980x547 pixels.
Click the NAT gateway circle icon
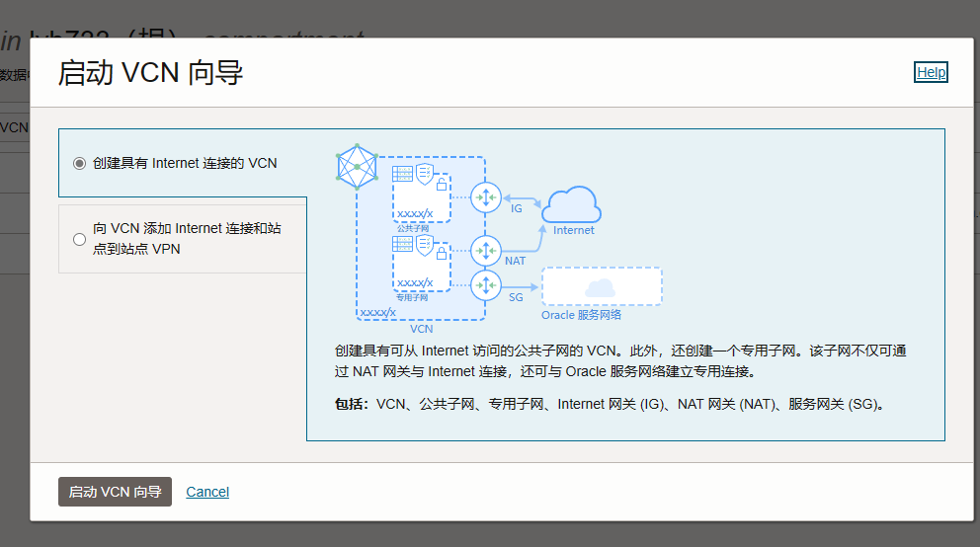486,250
